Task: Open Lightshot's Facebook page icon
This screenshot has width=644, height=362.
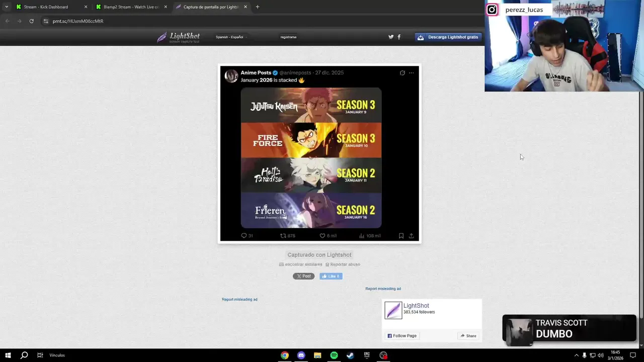Action: point(399,37)
